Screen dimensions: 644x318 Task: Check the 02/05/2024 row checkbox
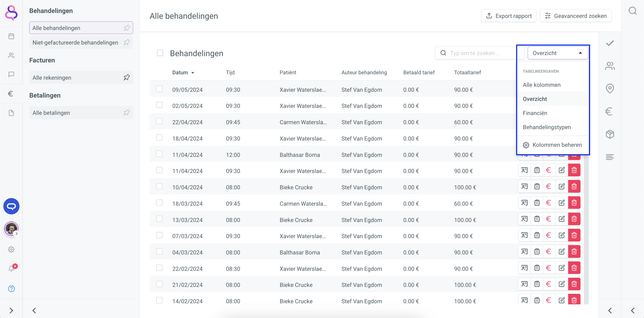(x=159, y=105)
